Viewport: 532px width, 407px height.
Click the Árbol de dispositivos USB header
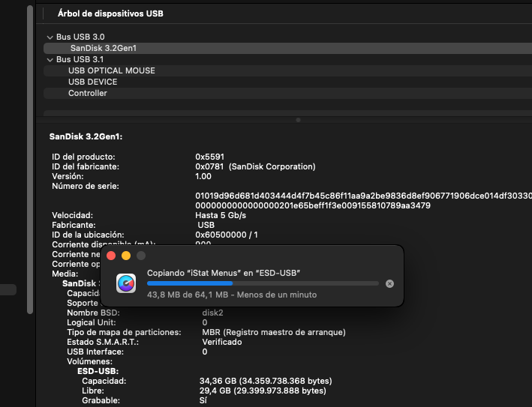110,13
